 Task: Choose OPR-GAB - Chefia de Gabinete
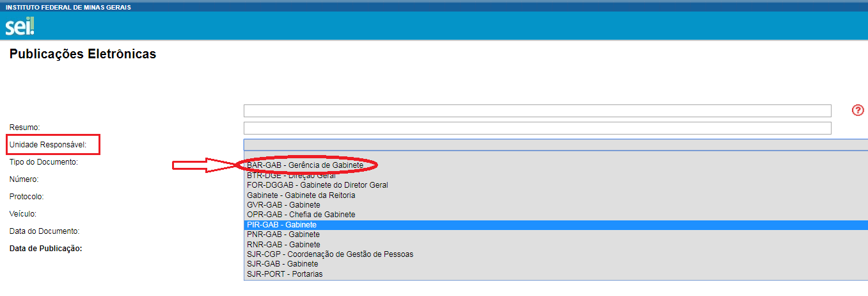click(301, 215)
